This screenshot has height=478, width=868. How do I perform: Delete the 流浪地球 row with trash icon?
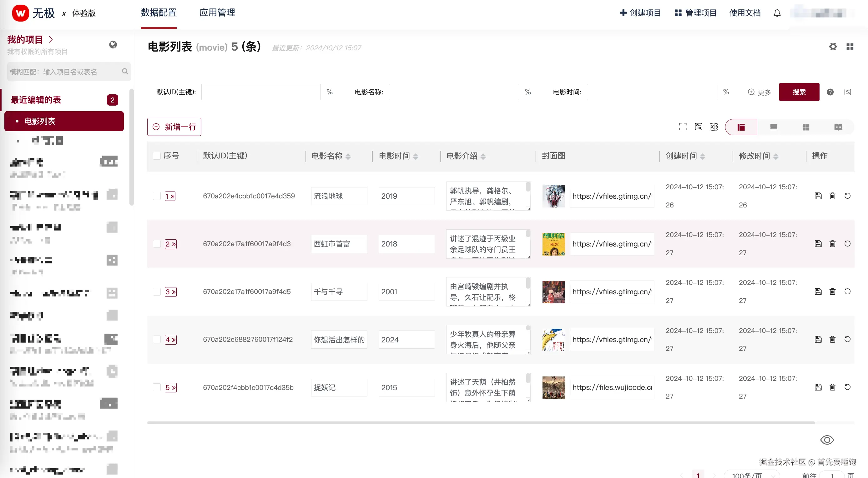click(x=832, y=196)
